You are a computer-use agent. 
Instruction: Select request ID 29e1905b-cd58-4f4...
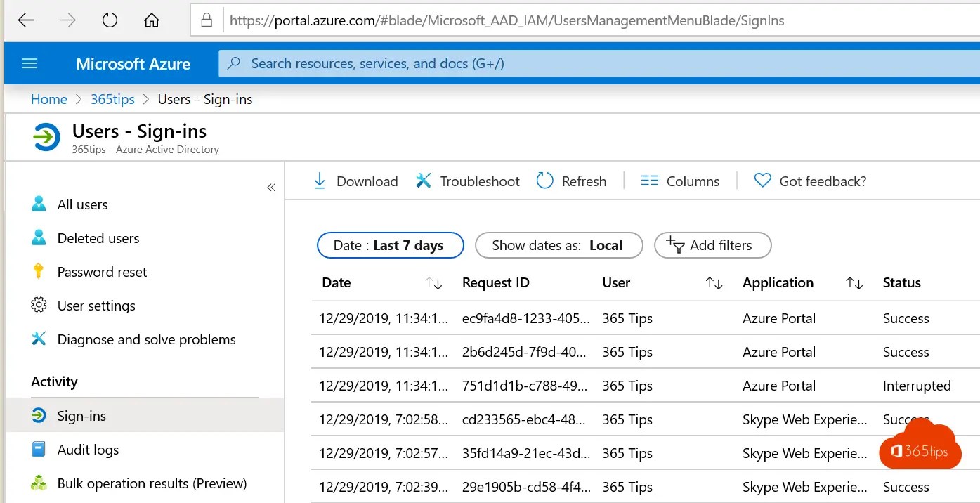[x=526, y=487]
